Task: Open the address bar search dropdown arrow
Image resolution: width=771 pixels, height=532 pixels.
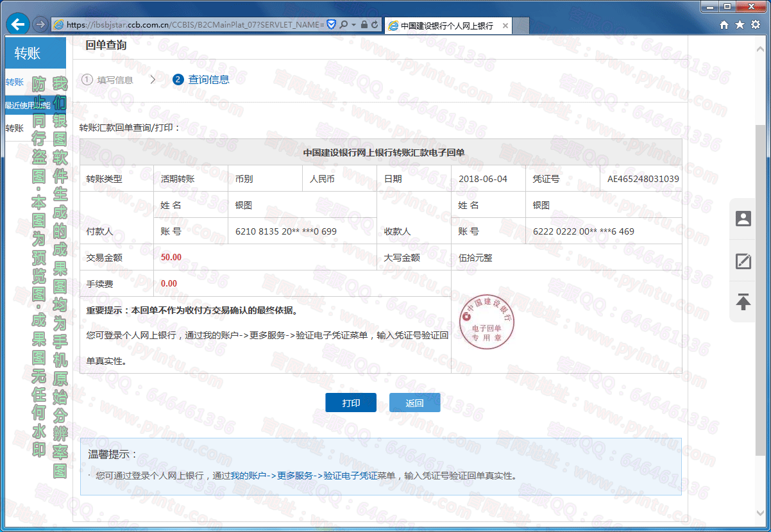Action: click(353, 25)
